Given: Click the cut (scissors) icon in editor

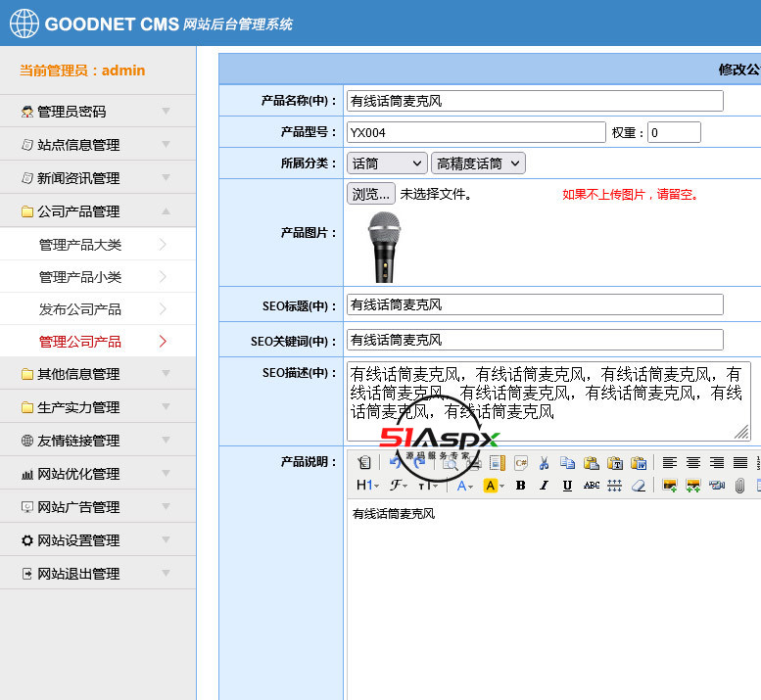Looking at the screenshot, I should [545, 463].
